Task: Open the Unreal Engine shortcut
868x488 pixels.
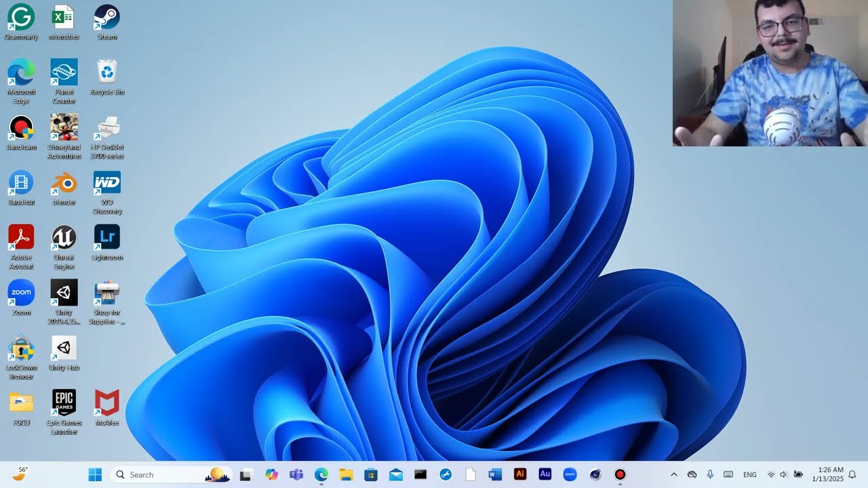Action: coord(64,238)
